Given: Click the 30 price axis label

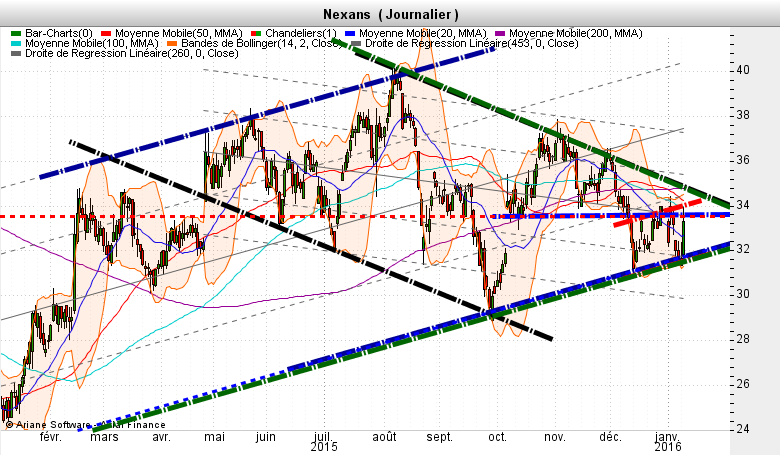Looking at the screenshot, I should (743, 294).
